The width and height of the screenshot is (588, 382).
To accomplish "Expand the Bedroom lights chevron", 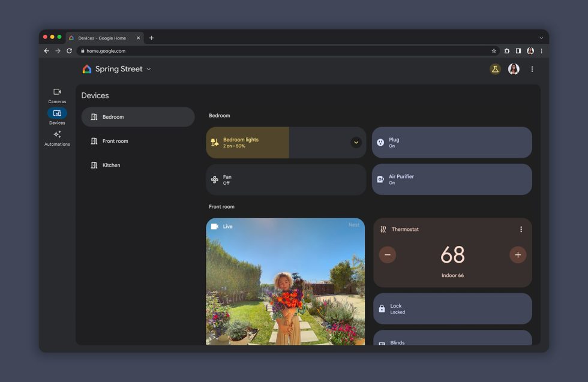I will (x=355, y=142).
